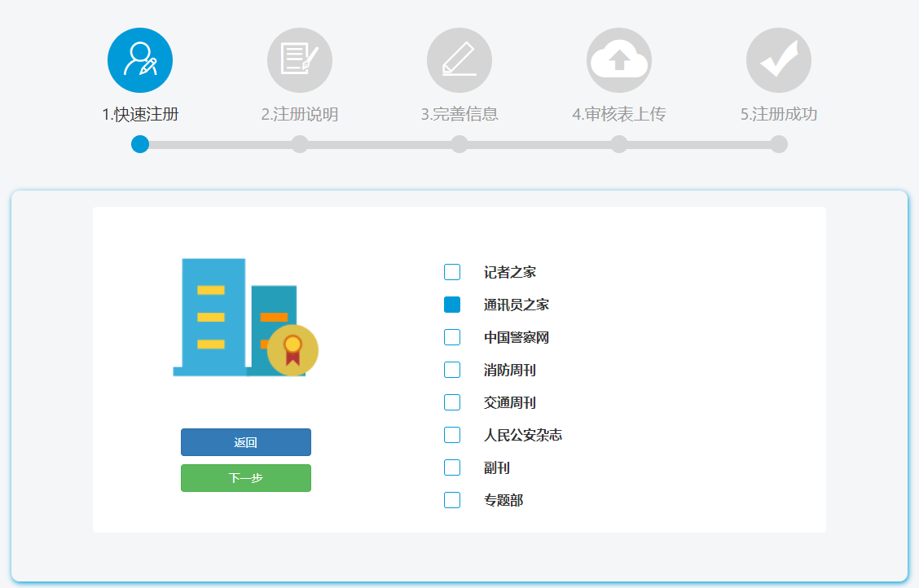The image size is (919, 588).
Task: Click the progress dot under 注册成功
Action: coord(778,144)
